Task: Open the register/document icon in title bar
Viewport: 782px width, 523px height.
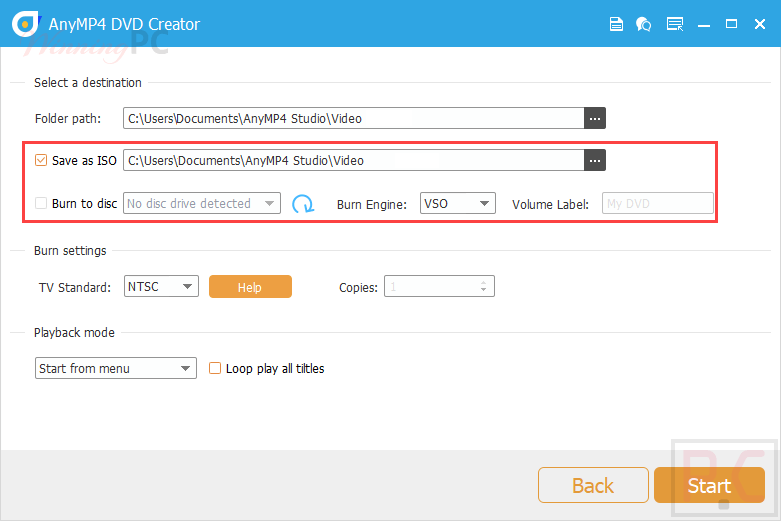Action: click(x=616, y=23)
